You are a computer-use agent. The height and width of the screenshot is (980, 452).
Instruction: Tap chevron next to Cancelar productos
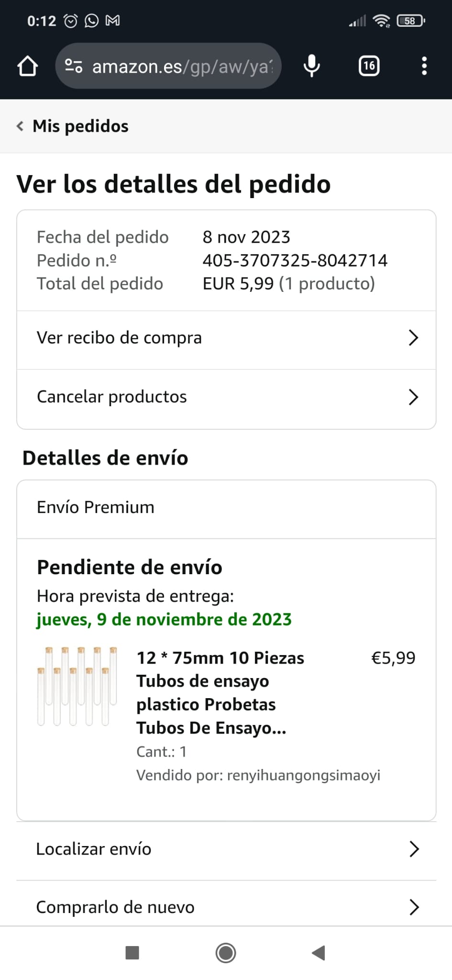point(414,397)
